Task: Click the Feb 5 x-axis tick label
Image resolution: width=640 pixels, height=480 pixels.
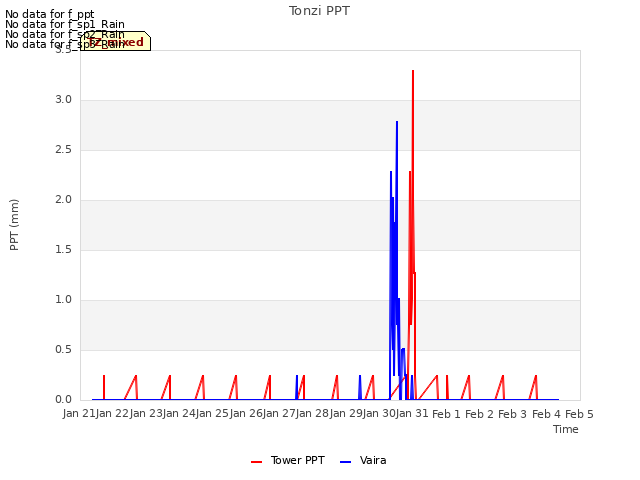Action: coord(579,414)
